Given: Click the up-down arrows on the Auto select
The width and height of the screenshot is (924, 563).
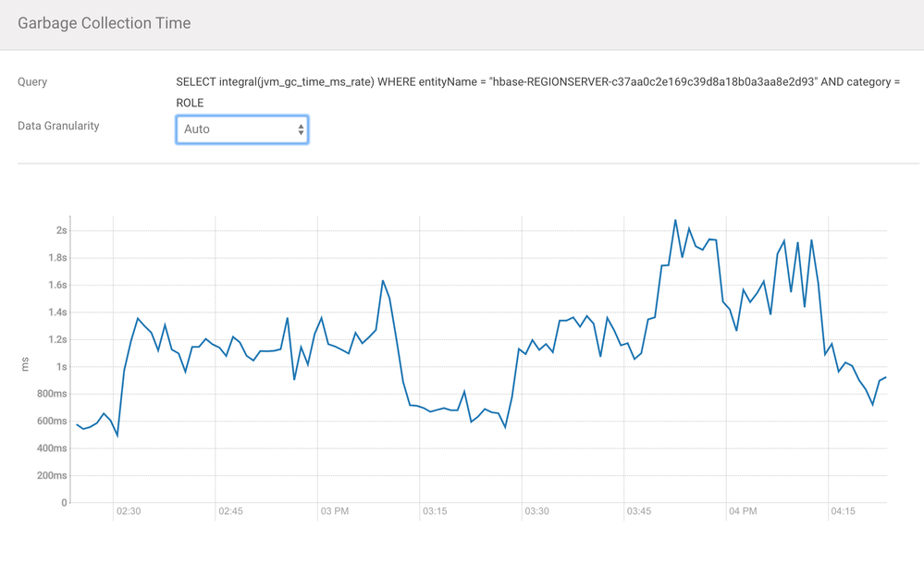Looking at the screenshot, I should point(301,129).
